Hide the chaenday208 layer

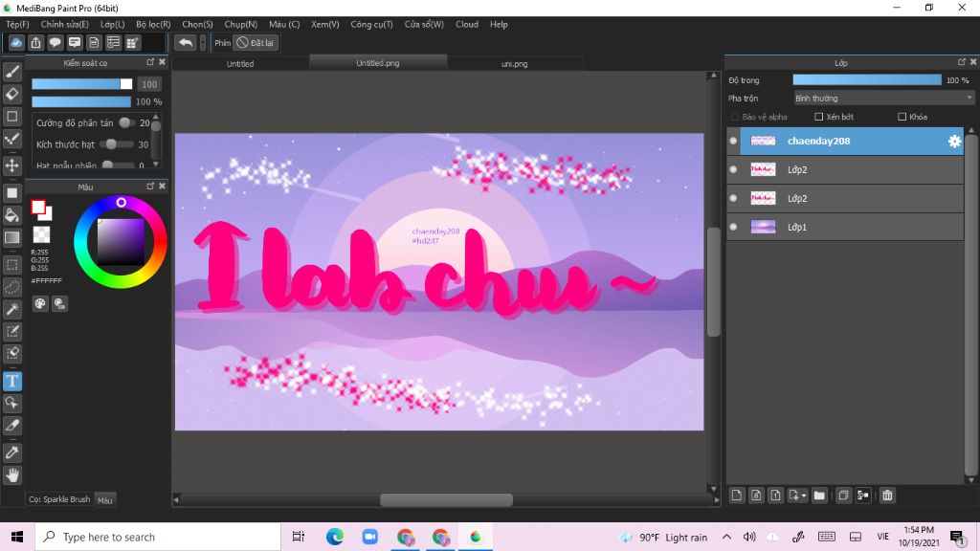coord(733,142)
